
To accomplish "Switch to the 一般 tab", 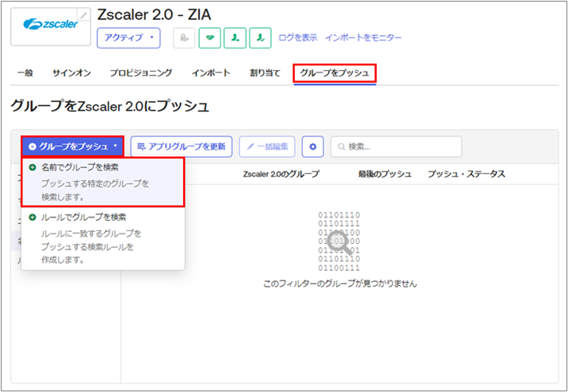I will click(x=25, y=73).
